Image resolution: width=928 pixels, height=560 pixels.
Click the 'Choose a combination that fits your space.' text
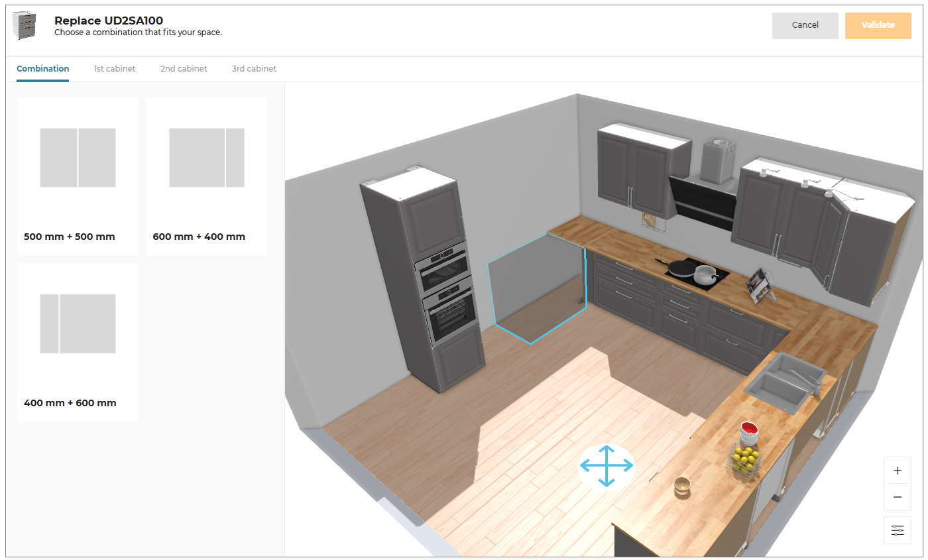click(138, 32)
